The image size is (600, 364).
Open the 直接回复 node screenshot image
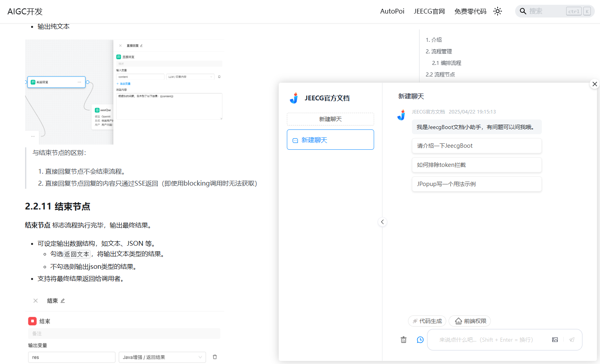click(x=124, y=92)
